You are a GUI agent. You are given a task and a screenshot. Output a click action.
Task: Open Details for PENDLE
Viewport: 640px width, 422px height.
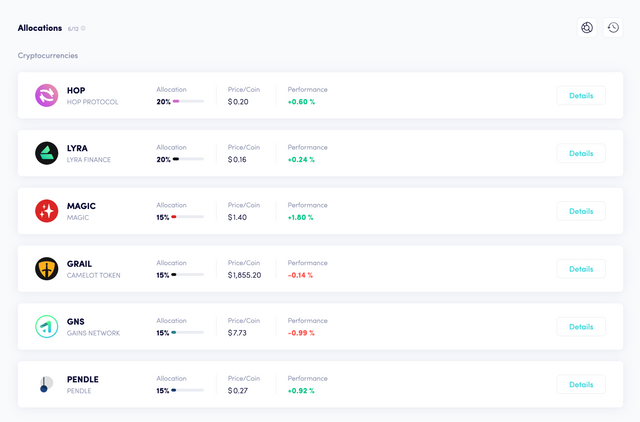click(581, 384)
